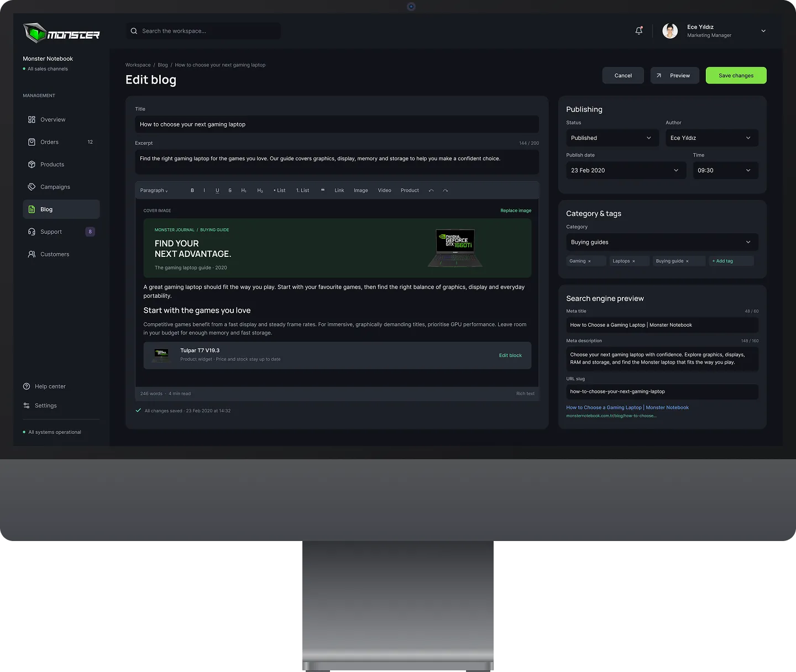Image resolution: width=796 pixels, height=672 pixels.
Task: Click Edit block on Tulpar T7 widget
Action: tap(510, 355)
